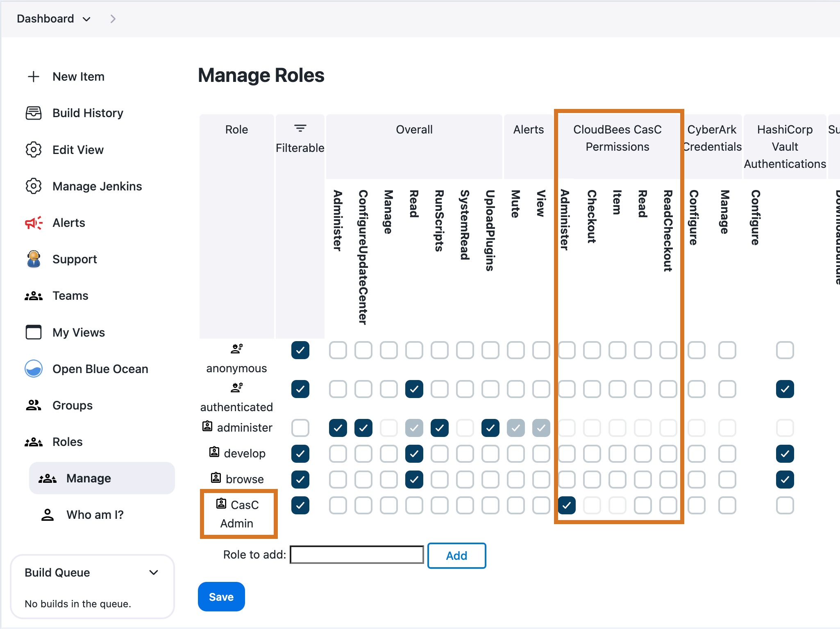Navigate forward using breadcrumb arrow
This screenshot has width=840, height=629.
pos(113,18)
